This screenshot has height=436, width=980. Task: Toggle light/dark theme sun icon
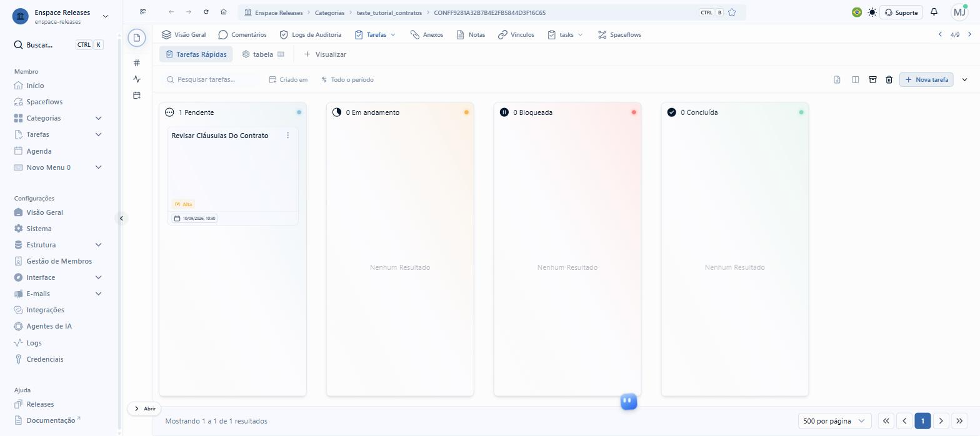[872, 12]
